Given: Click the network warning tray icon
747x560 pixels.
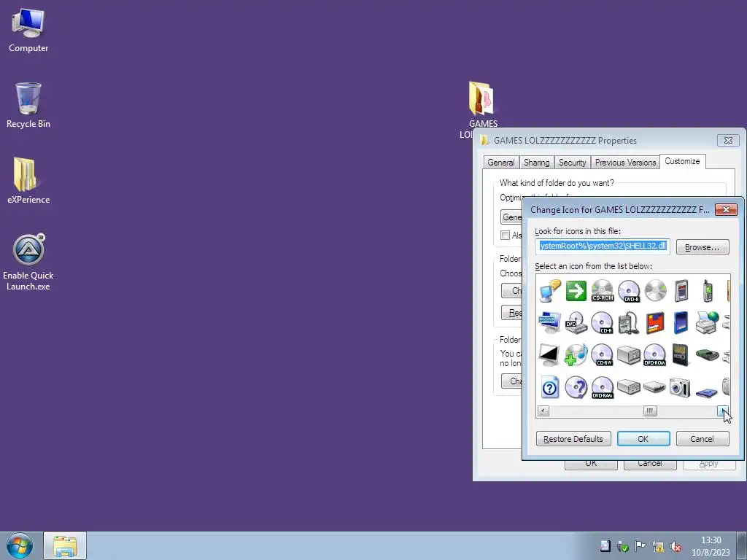Looking at the screenshot, I should (657, 546).
